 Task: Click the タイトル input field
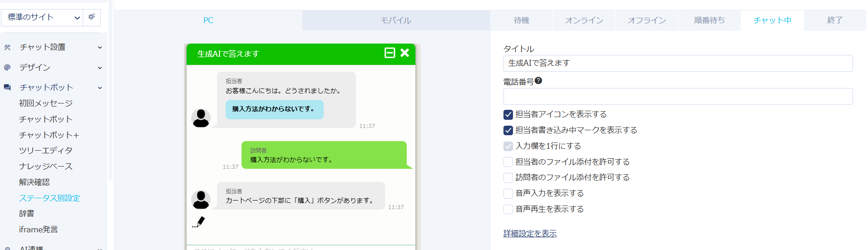click(x=678, y=63)
